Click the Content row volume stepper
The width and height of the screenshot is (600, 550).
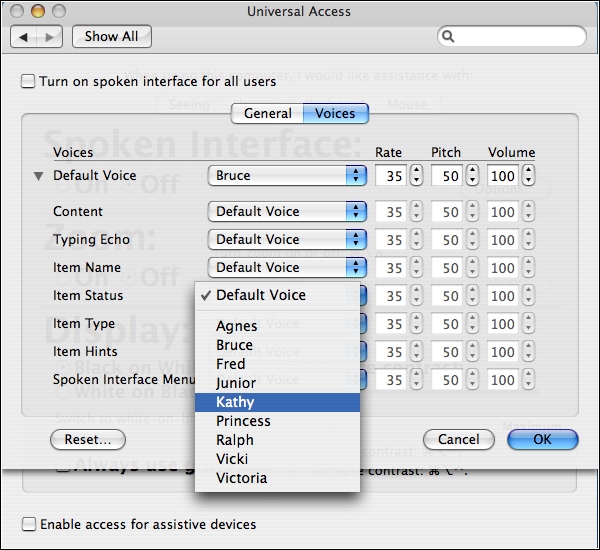(x=528, y=211)
